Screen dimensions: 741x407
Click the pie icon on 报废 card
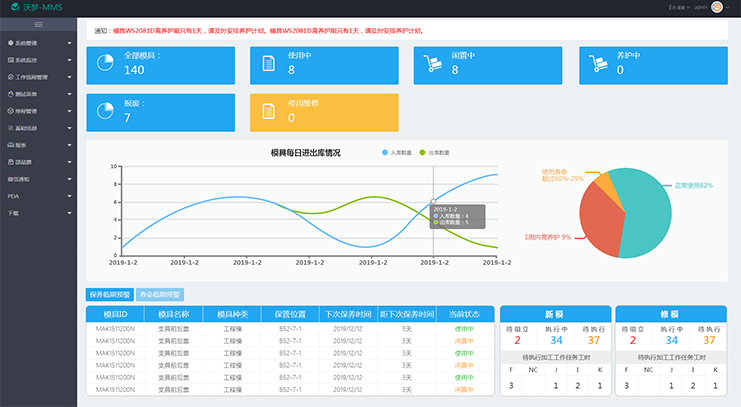105,111
